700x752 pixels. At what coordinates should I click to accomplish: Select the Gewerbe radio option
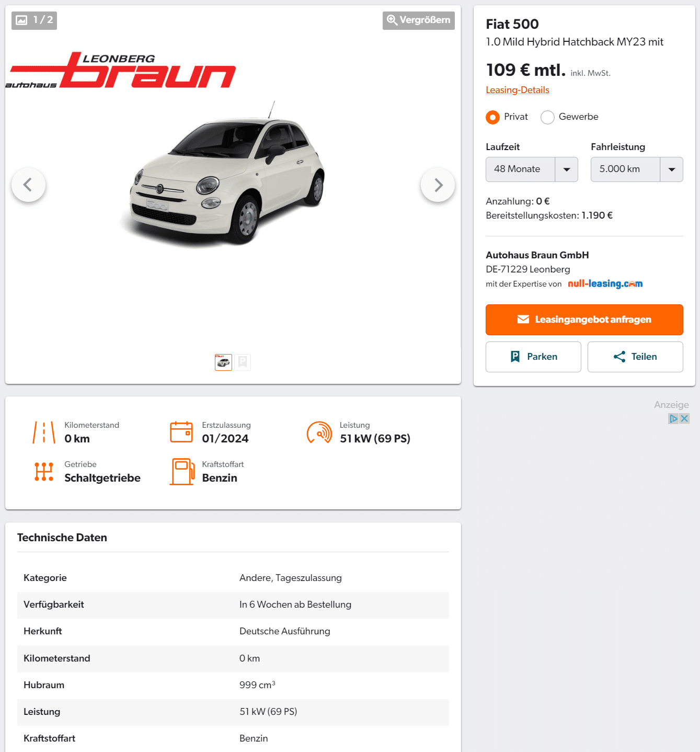tap(547, 117)
